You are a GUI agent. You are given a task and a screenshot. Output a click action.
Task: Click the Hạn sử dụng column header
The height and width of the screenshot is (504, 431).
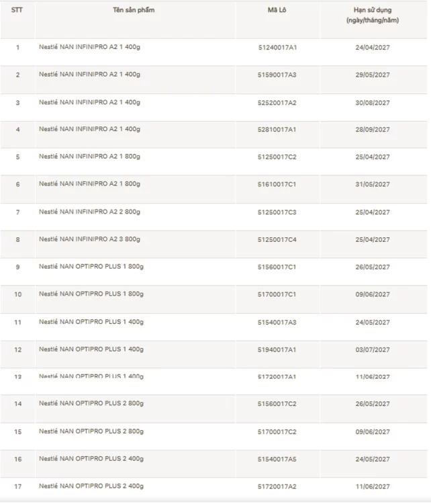[x=373, y=15]
